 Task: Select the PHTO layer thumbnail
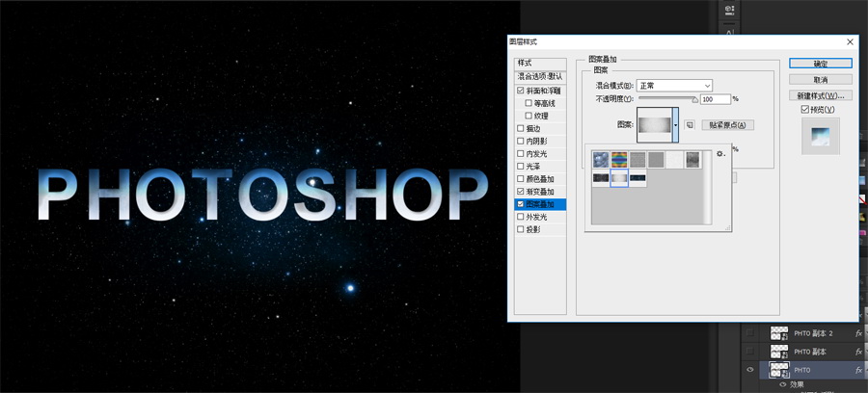(x=779, y=370)
